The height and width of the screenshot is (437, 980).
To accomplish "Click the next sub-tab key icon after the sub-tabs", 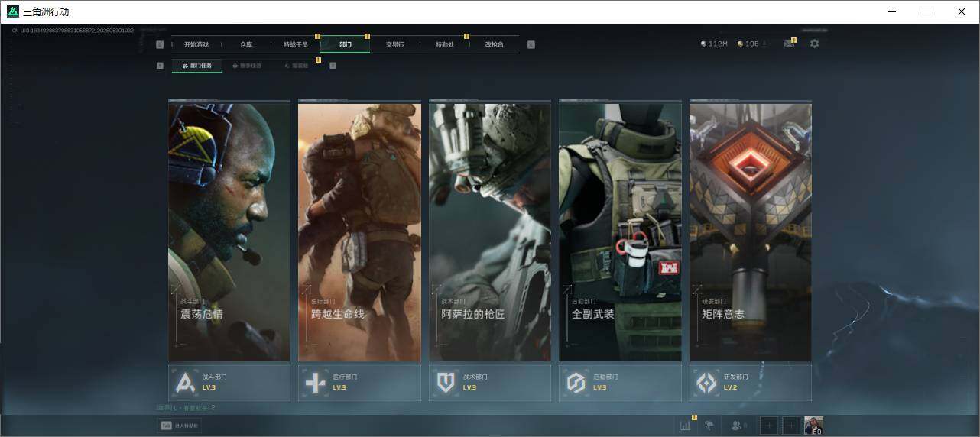I will tap(333, 66).
